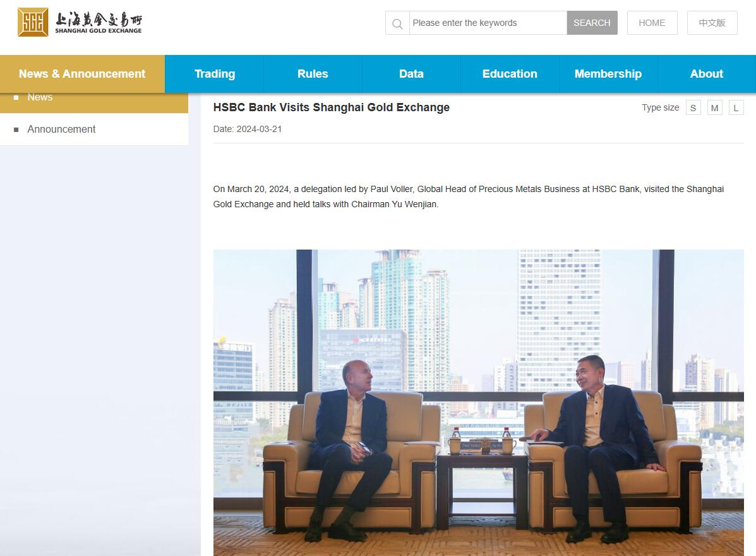Open the Membership menu tab
The width and height of the screenshot is (756, 556).
(608, 74)
